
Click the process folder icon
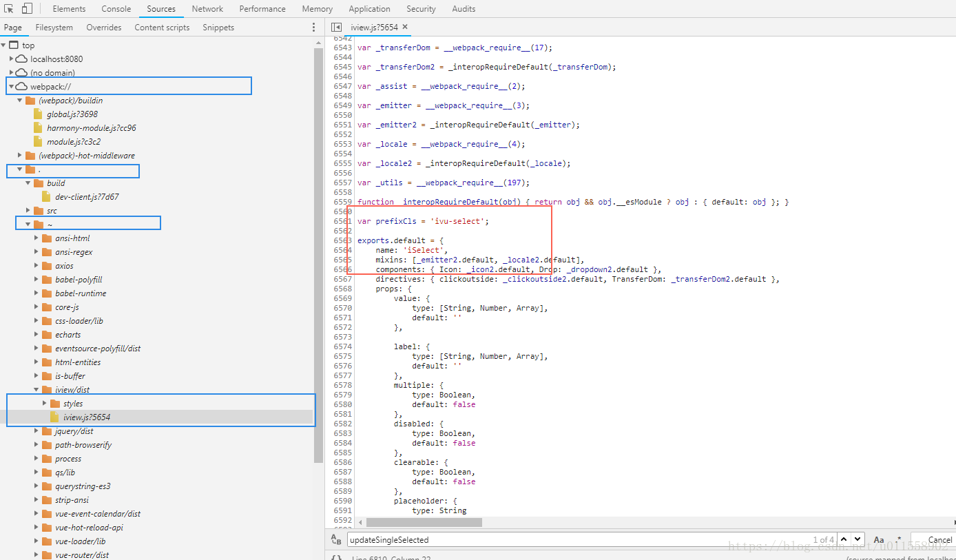[x=47, y=459]
